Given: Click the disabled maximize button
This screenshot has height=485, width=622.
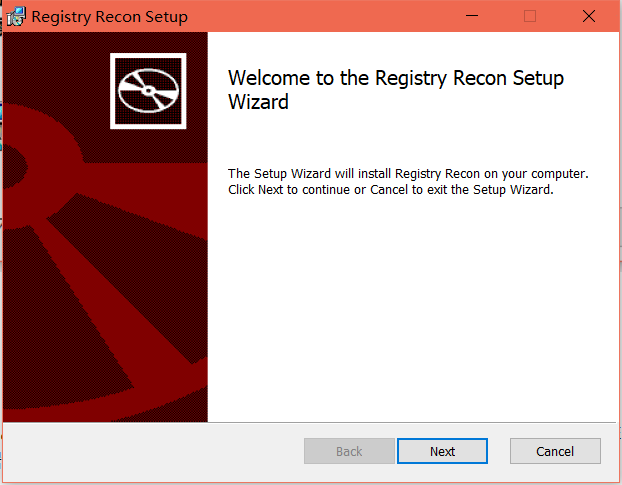Looking at the screenshot, I should (530, 16).
